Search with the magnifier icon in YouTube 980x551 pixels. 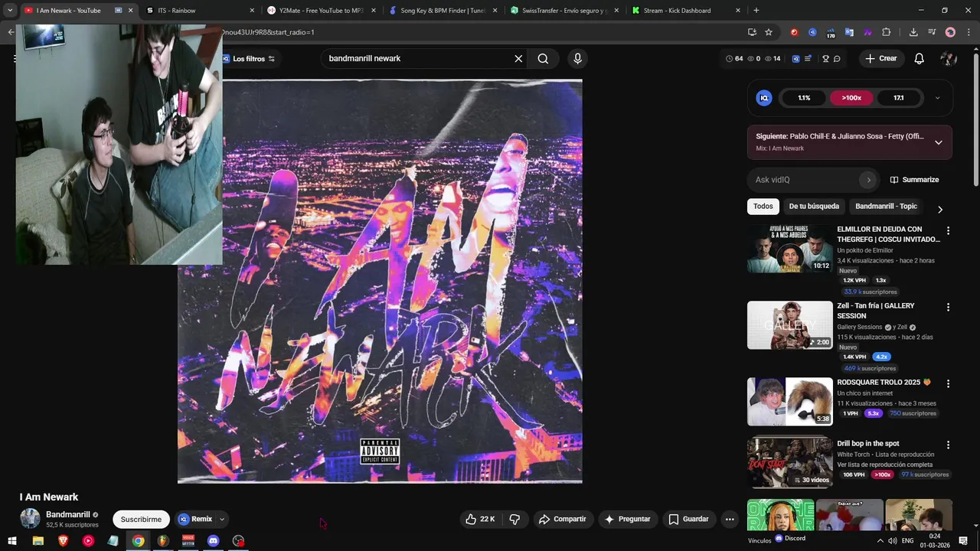[543, 59]
